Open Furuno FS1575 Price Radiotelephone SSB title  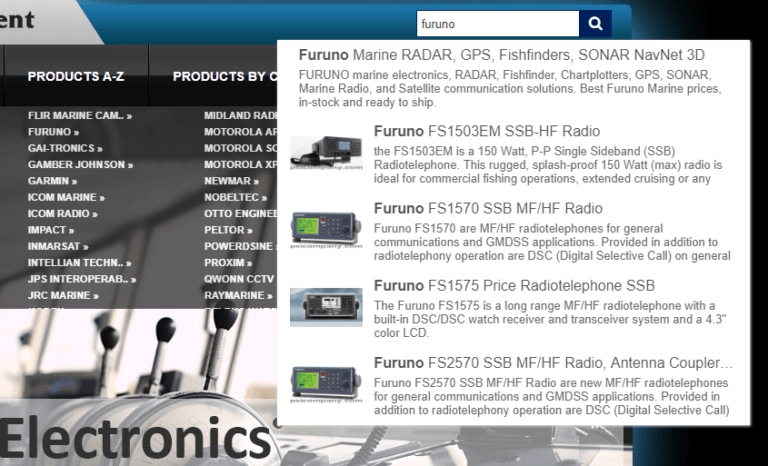click(513, 285)
